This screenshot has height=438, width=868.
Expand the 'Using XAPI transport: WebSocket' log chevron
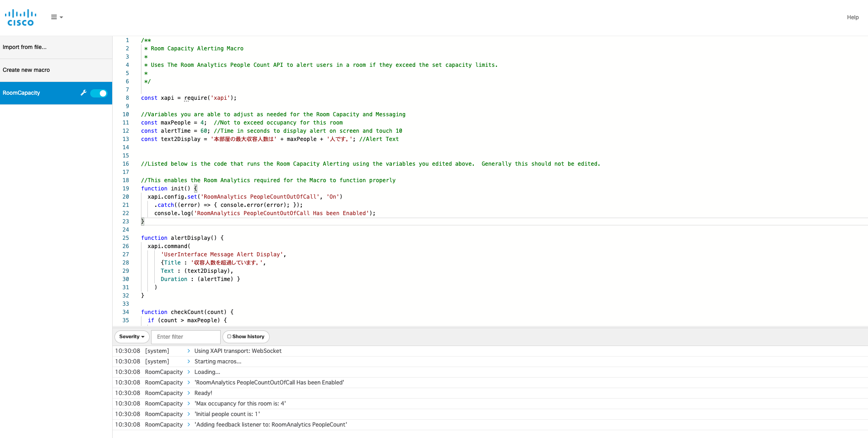pyautogui.click(x=189, y=351)
